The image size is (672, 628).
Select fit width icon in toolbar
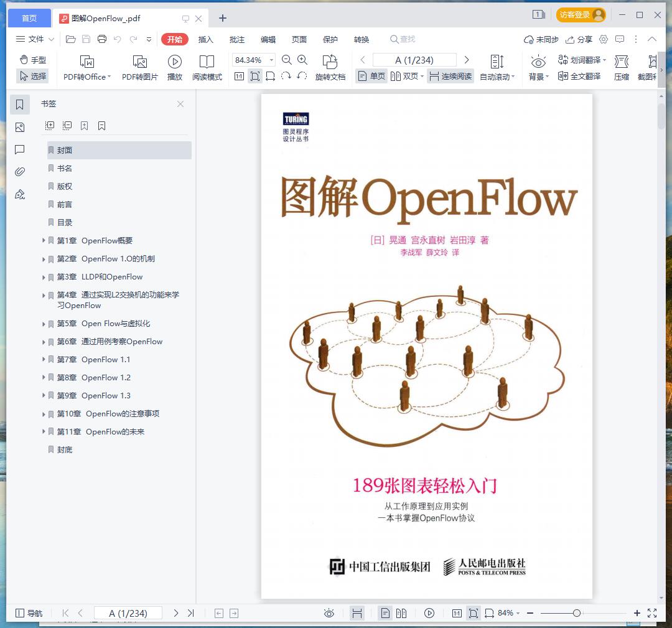[x=270, y=77]
